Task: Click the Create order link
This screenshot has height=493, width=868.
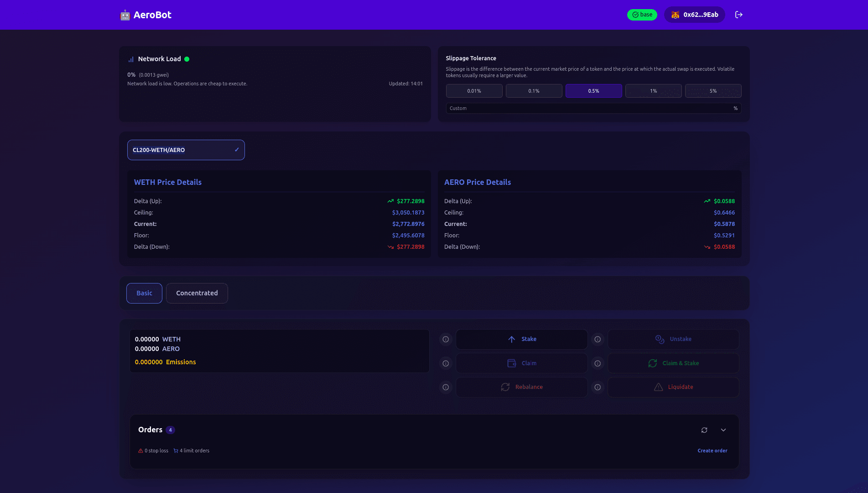Action: pyautogui.click(x=712, y=451)
